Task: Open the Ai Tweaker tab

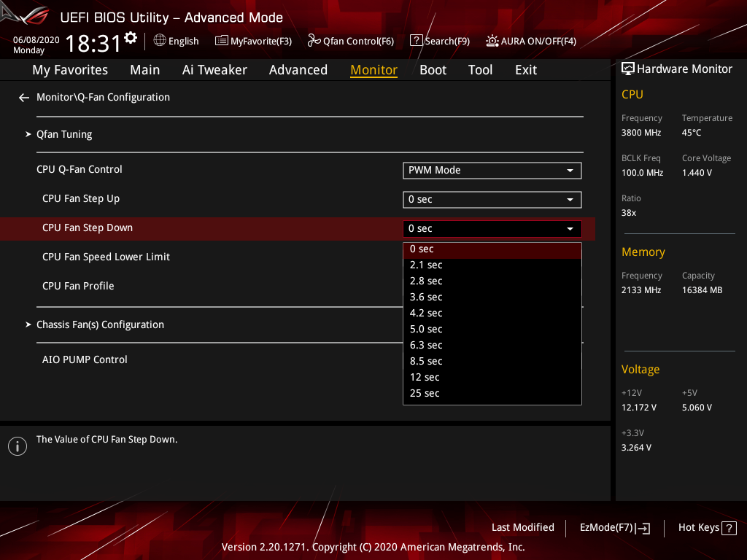Action: (x=214, y=70)
